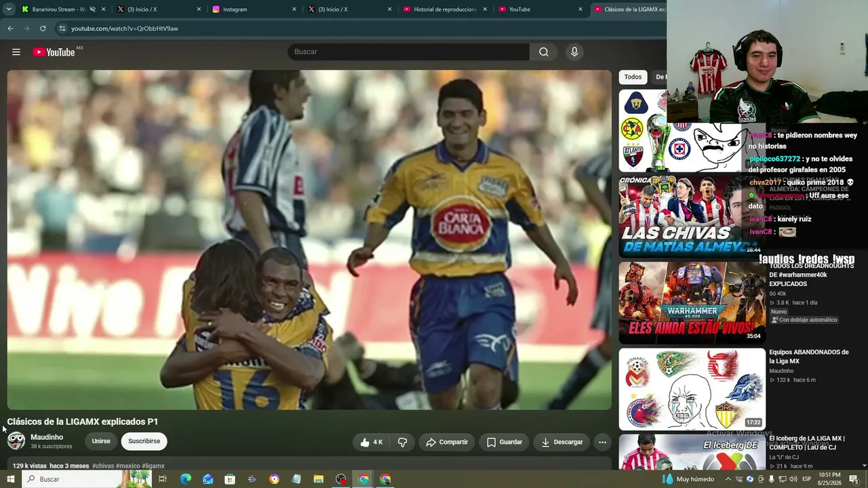
Task: Open the Windows Start menu
Action: click(11, 479)
